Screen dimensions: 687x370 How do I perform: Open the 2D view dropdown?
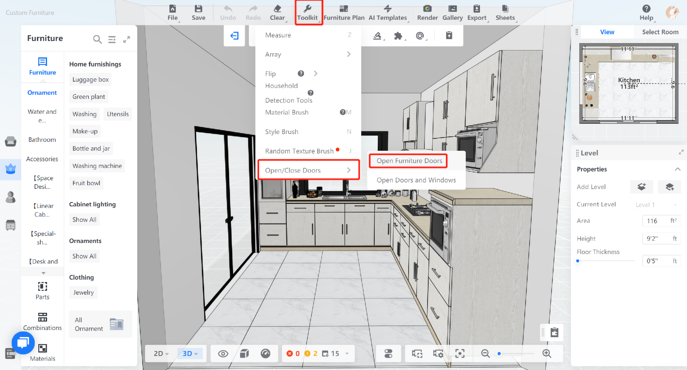[x=161, y=353]
